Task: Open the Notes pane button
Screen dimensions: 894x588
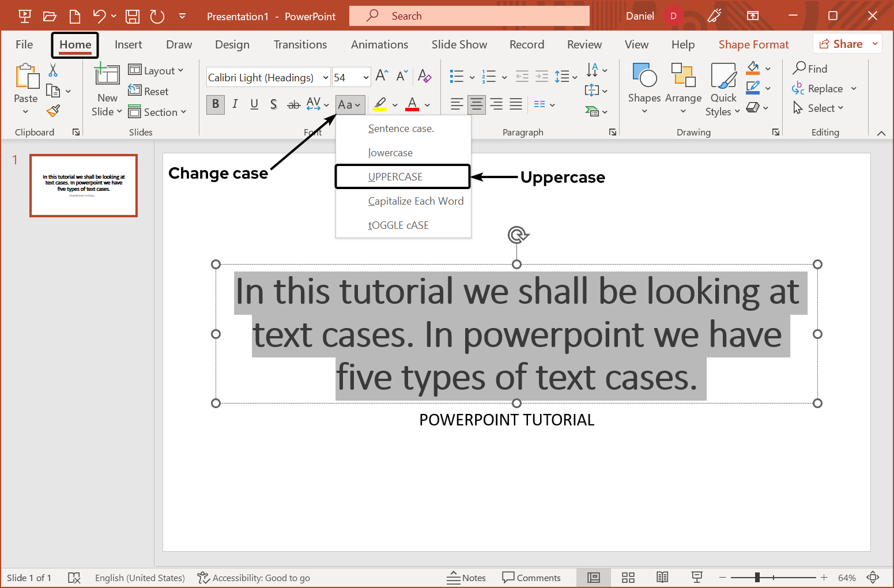Action: click(x=466, y=578)
